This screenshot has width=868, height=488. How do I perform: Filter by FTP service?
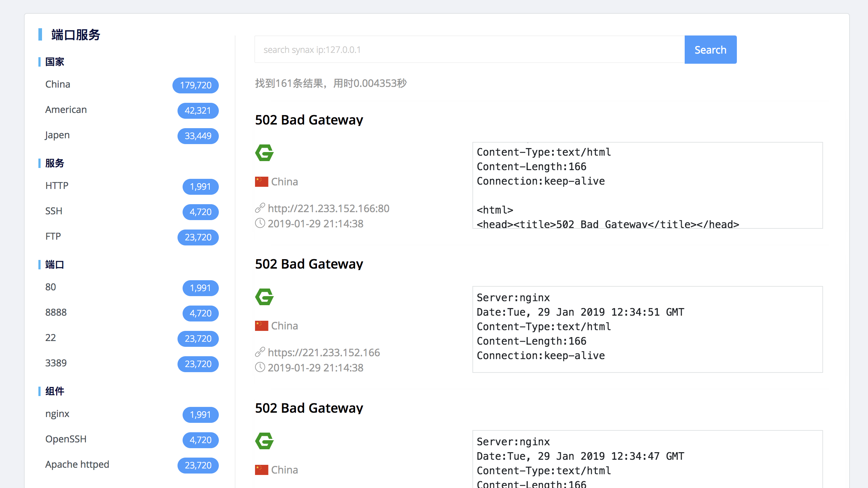click(53, 236)
